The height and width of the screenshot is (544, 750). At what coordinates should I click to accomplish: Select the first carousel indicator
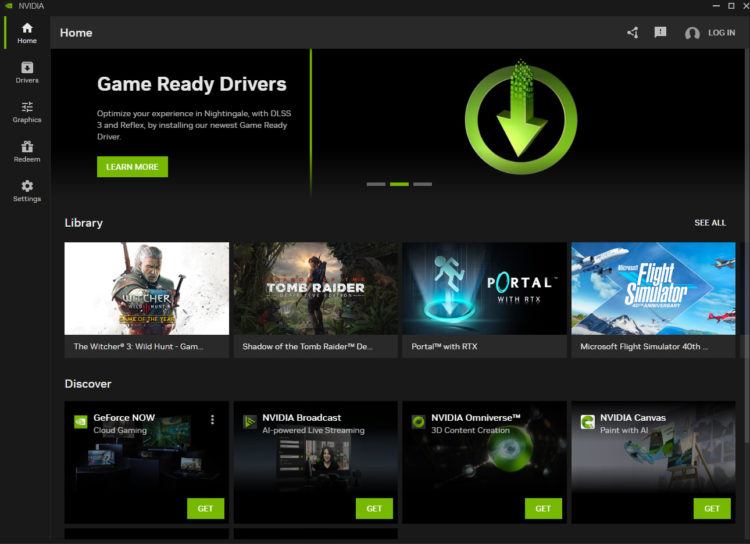(376, 184)
